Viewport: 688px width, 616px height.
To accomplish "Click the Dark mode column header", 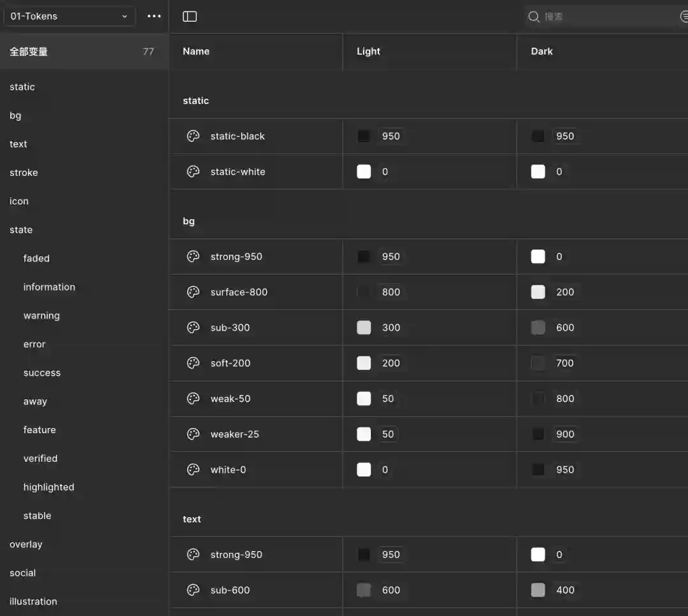I will pyautogui.click(x=541, y=52).
